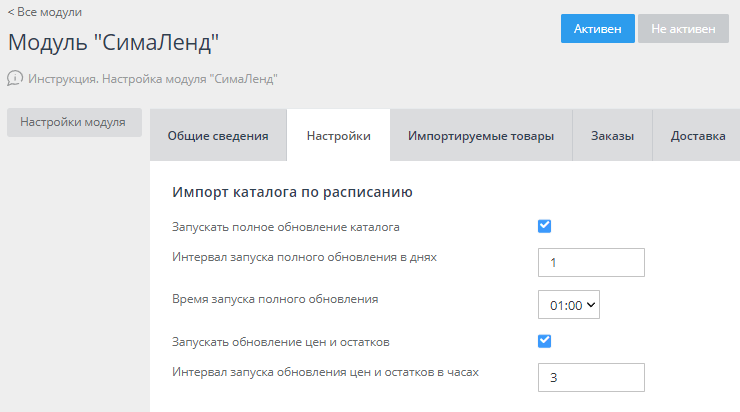
Task: Select Настройки модуля in the sidebar
Action: click(x=73, y=122)
